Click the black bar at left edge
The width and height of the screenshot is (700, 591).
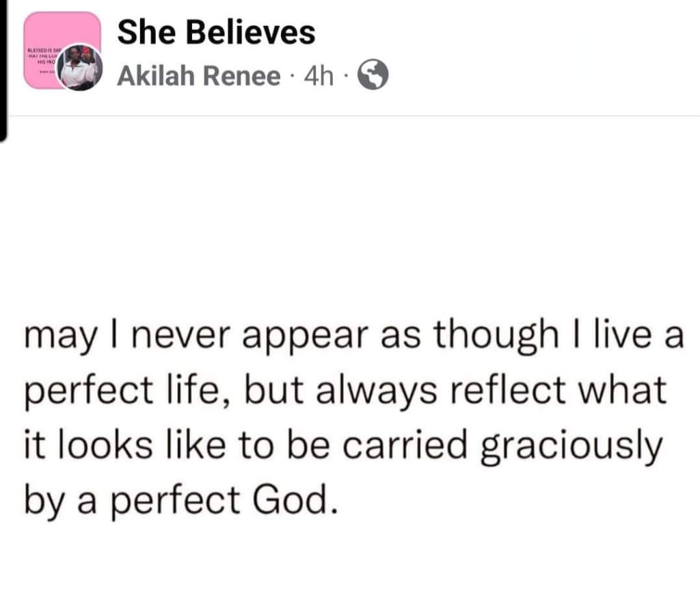3,68
